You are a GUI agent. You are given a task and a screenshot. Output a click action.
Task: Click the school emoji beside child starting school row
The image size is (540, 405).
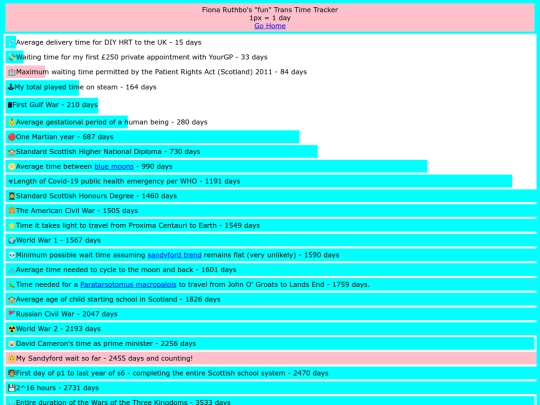click(x=11, y=300)
